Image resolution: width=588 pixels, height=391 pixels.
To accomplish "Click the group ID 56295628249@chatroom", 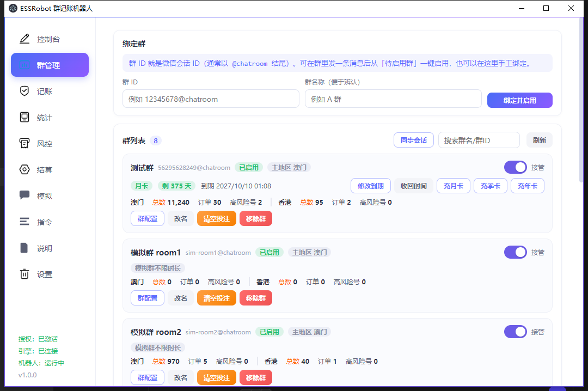I will pyautogui.click(x=194, y=168).
